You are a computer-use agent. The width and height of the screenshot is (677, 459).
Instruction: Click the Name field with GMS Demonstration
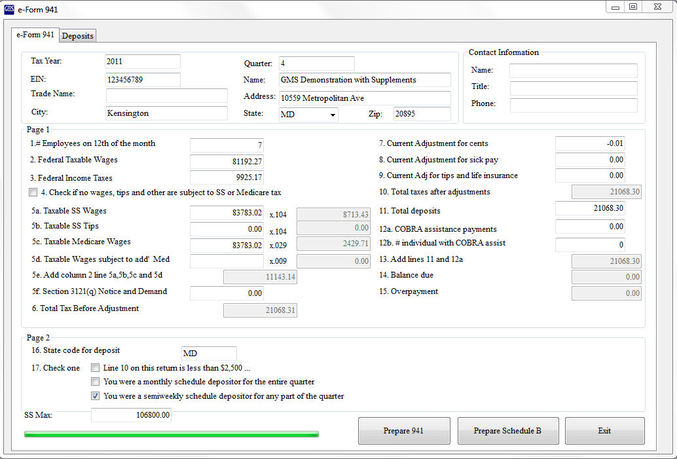pyautogui.click(x=365, y=80)
